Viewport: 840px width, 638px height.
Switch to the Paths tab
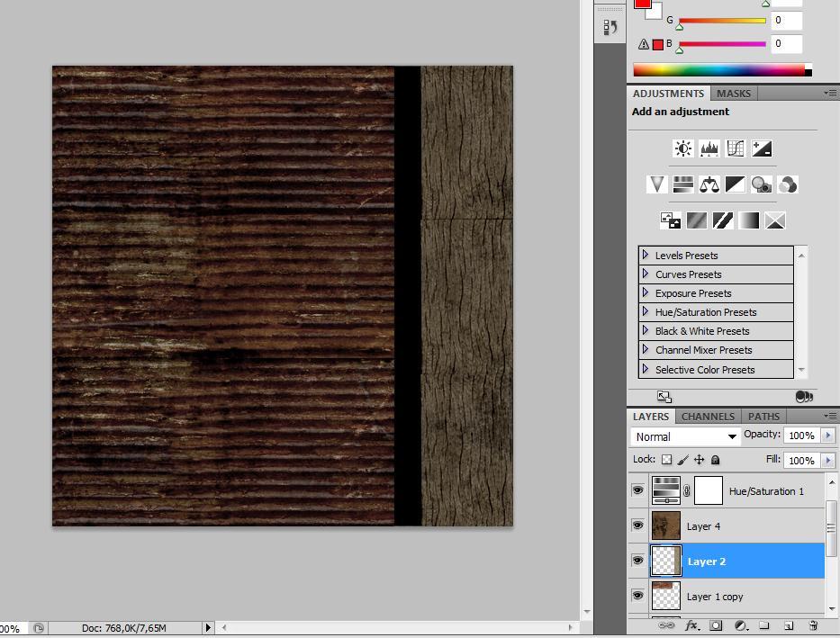(763, 417)
